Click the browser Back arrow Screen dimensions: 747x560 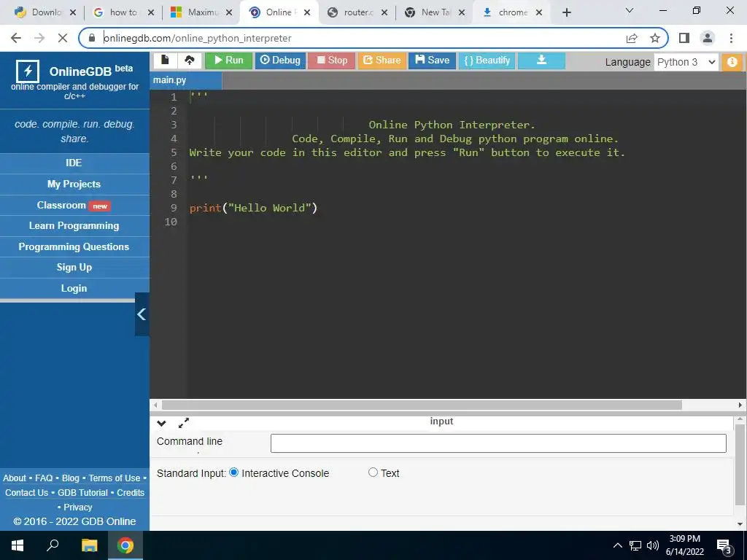click(x=16, y=38)
